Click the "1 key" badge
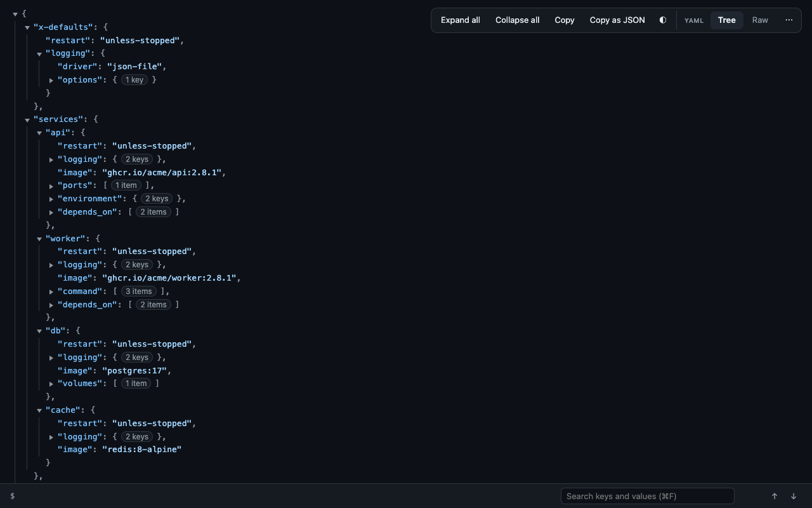This screenshot has height=508, width=812. click(x=134, y=80)
